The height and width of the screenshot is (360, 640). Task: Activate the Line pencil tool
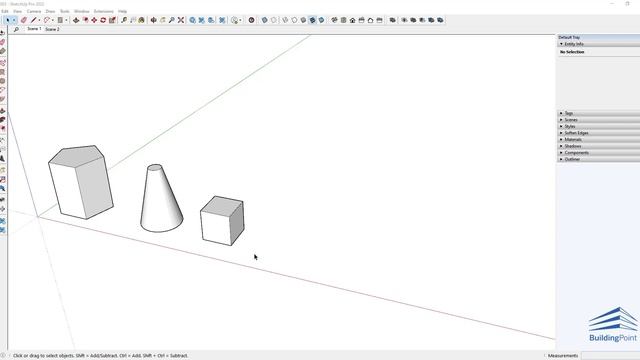point(34,20)
